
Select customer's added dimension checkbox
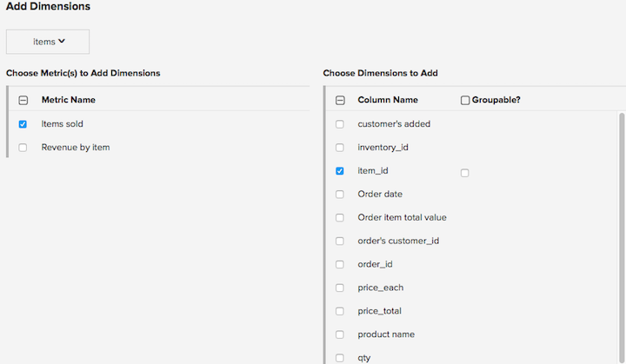340,124
